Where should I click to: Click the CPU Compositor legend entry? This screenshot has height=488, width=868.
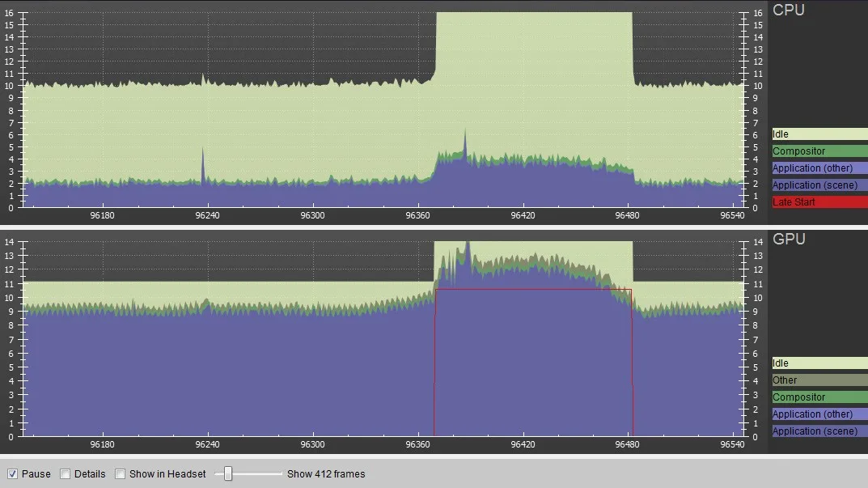(819, 151)
